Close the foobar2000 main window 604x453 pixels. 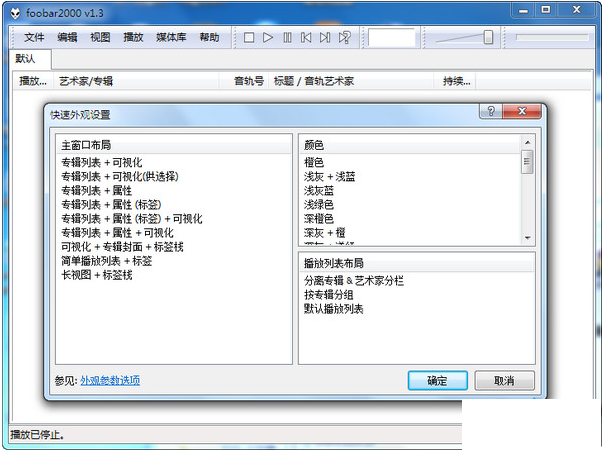click(x=576, y=10)
